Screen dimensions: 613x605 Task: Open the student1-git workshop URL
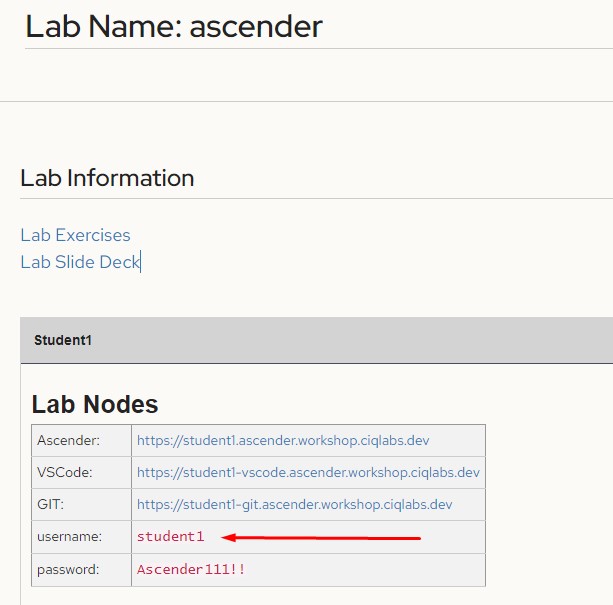pyautogui.click(x=294, y=504)
